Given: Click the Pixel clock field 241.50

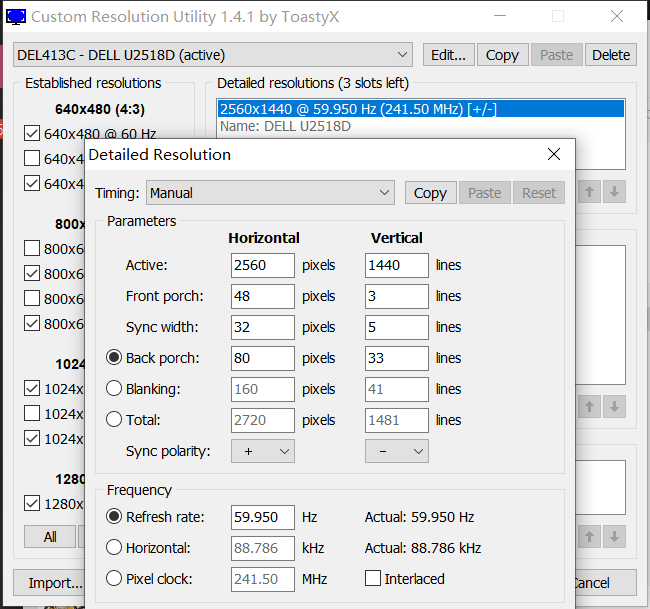Looking at the screenshot, I should point(263,579).
